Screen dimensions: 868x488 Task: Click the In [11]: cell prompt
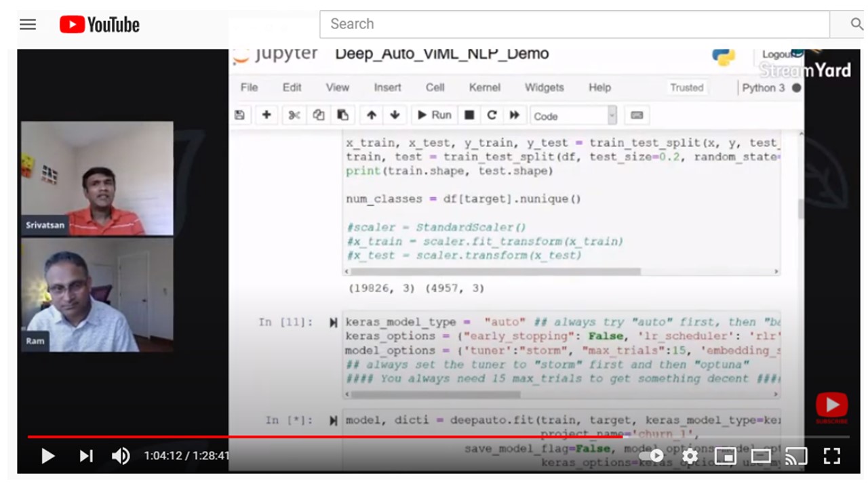[x=285, y=323]
